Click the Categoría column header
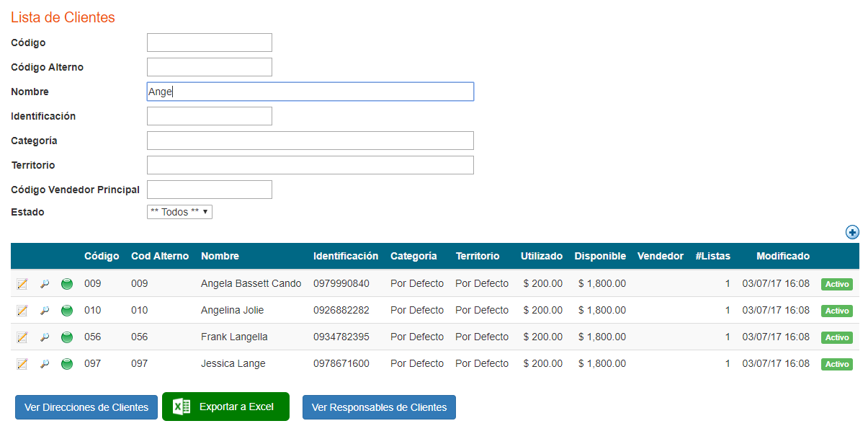The width and height of the screenshot is (868, 426). tap(413, 256)
